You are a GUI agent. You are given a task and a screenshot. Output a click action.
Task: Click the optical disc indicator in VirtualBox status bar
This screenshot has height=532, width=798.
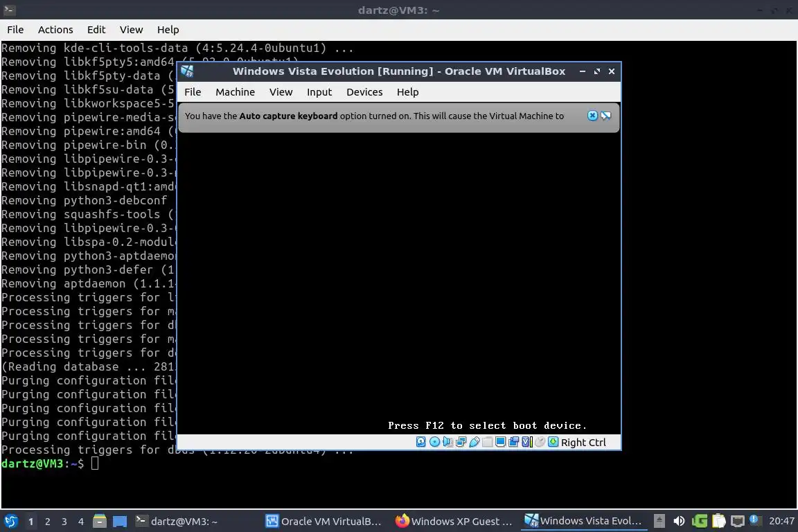[434, 442]
